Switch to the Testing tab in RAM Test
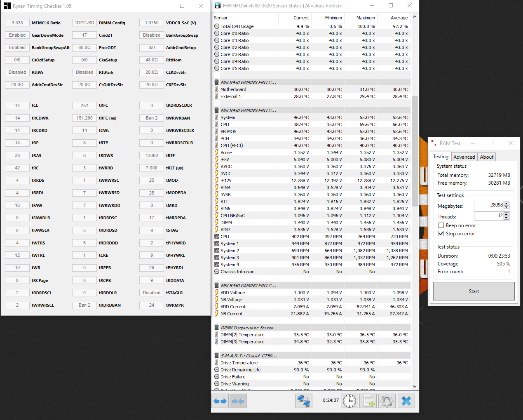The width and height of the screenshot is (523, 420). [441, 157]
